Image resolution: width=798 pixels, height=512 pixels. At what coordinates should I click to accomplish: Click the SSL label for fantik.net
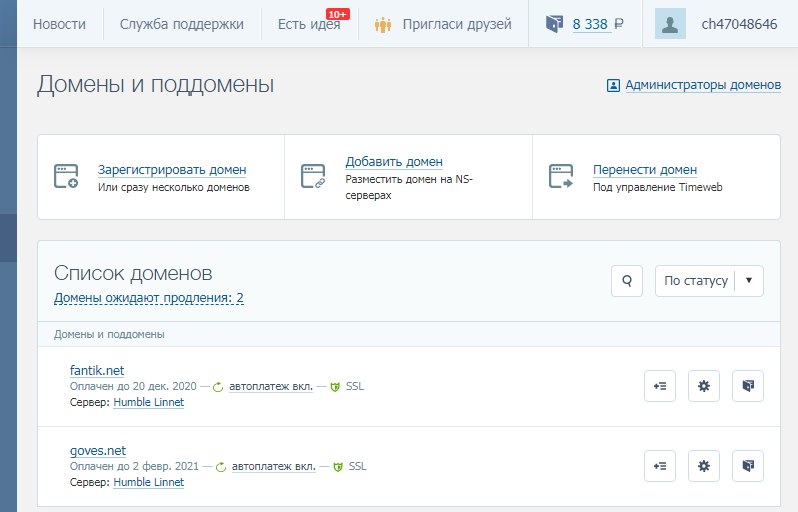tap(355, 386)
